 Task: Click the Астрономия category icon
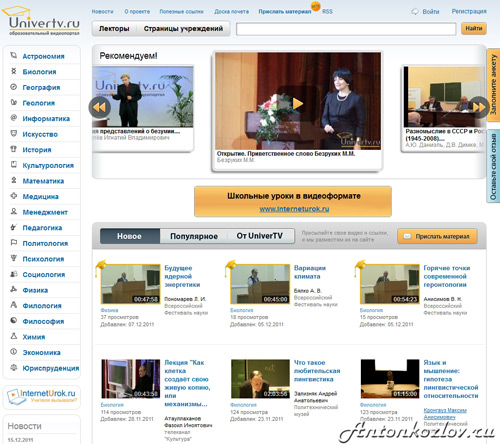pos(14,56)
